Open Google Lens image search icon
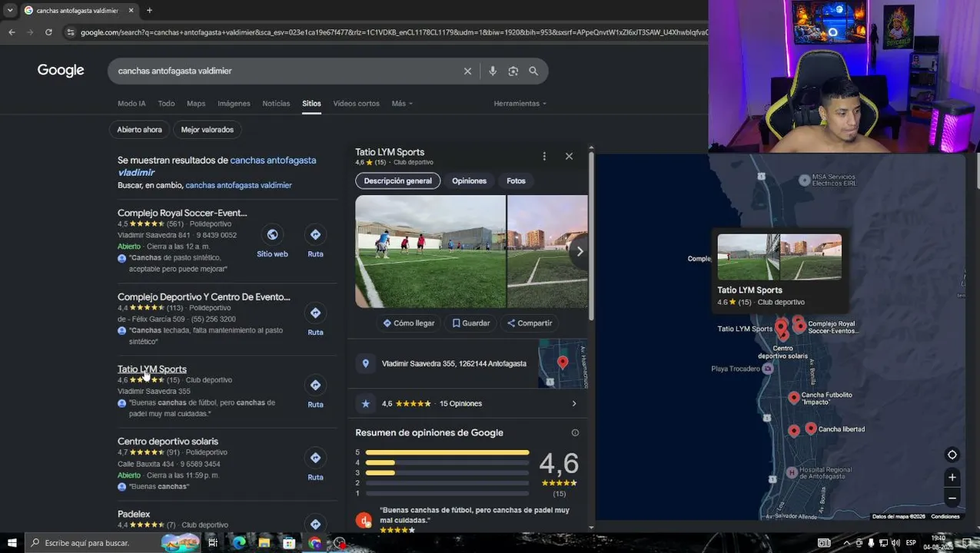 point(513,71)
